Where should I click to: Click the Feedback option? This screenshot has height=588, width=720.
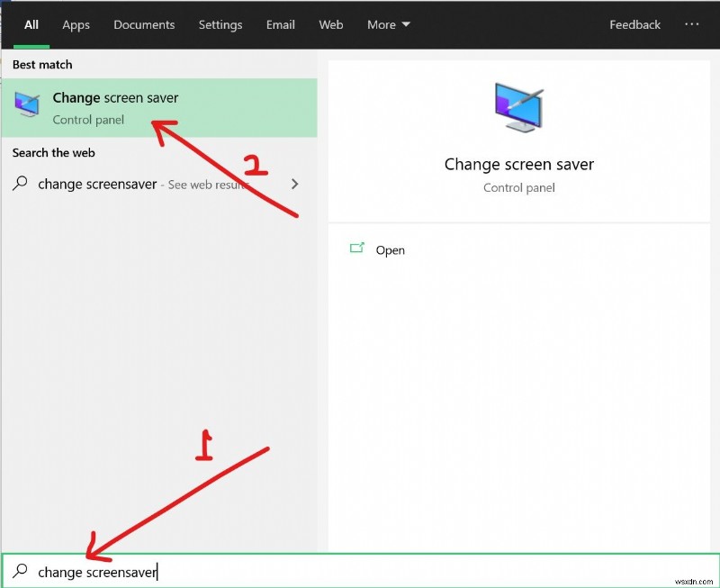tap(634, 24)
